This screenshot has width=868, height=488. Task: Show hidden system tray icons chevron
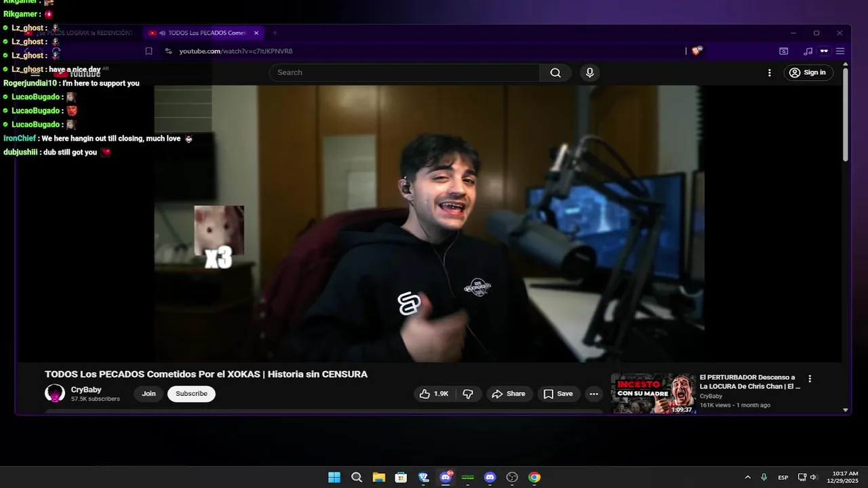747,477
